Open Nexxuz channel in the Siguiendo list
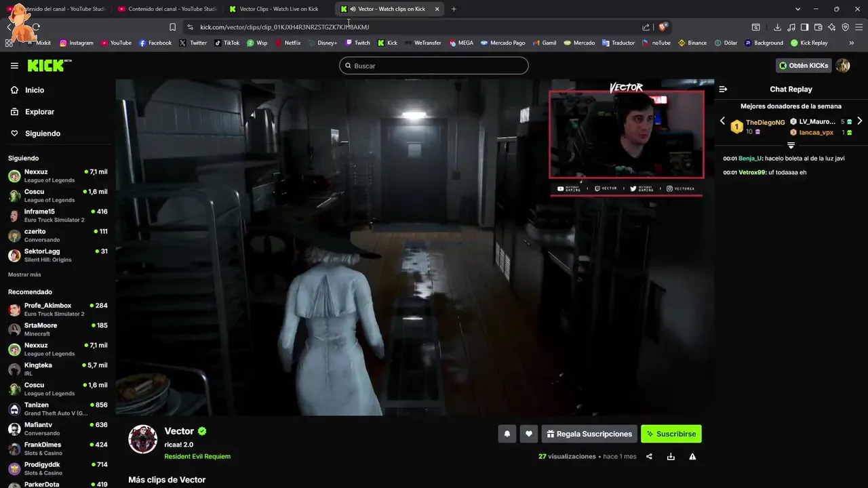This screenshot has width=868, height=488. 58,176
